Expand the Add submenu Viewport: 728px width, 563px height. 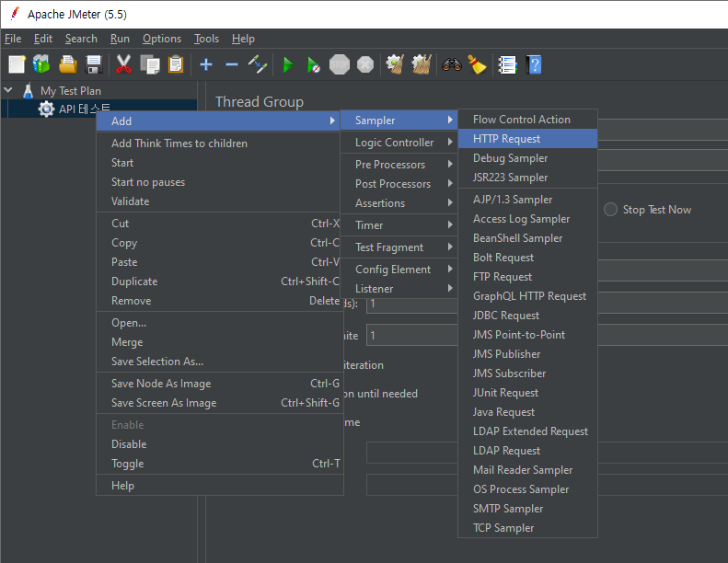(218, 121)
